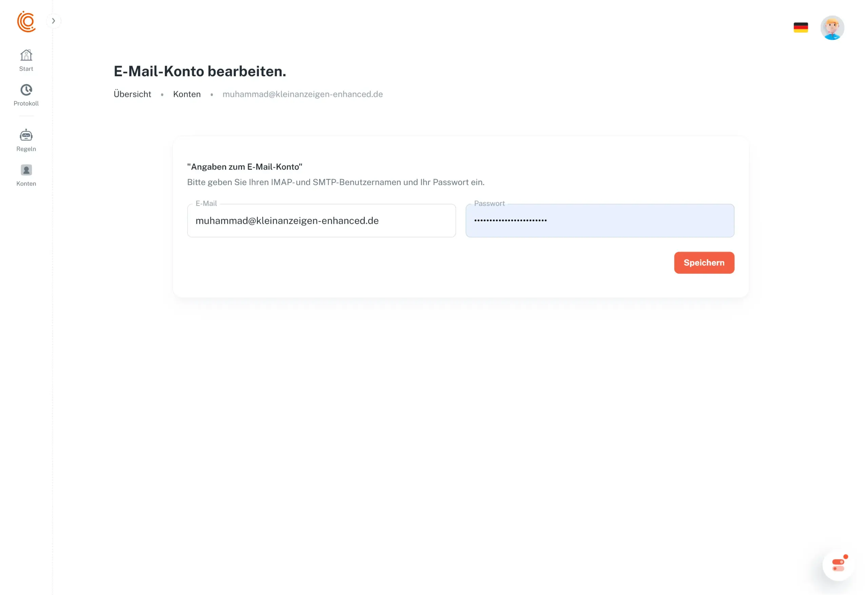Screen dimensions: 868x595
Task: Click the orange app logo
Action: (x=26, y=22)
